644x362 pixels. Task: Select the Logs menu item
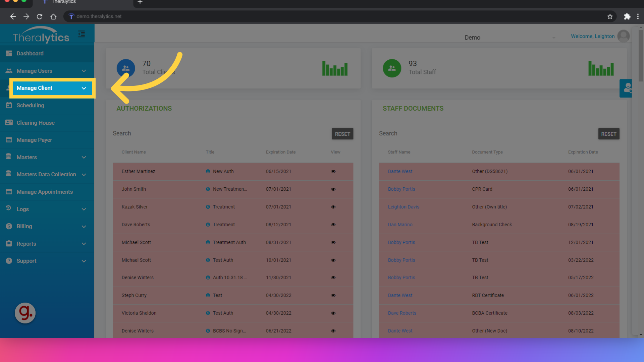[46, 209]
